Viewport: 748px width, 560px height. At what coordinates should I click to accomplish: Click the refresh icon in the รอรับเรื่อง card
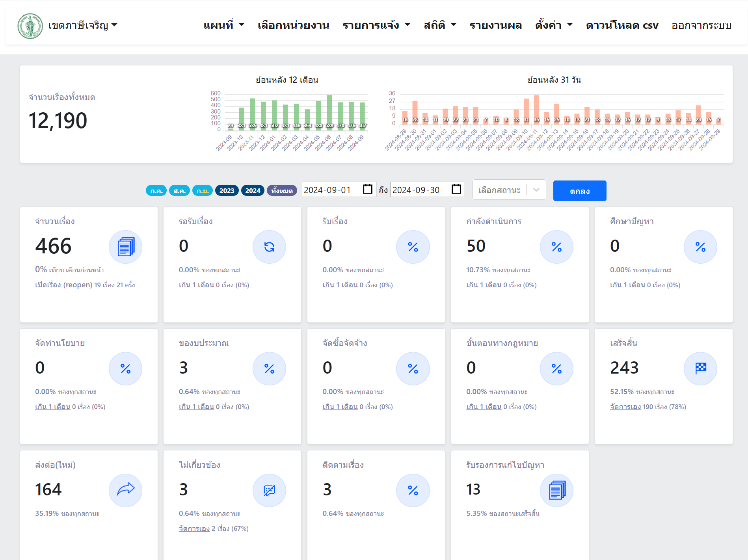(x=269, y=247)
